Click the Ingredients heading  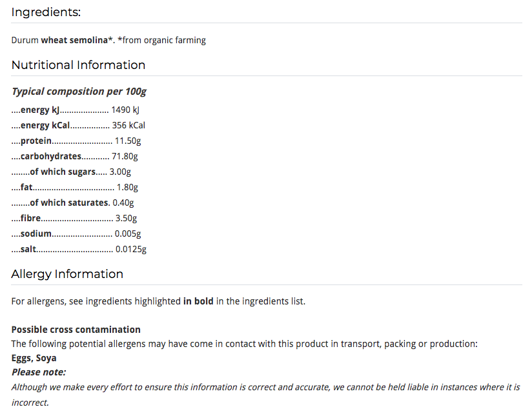point(46,12)
